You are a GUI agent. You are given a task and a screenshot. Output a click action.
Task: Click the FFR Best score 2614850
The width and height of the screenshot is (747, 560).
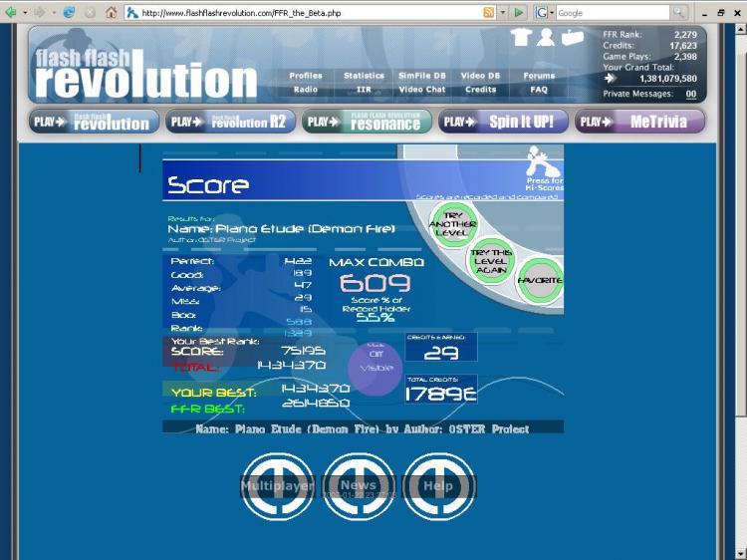point(316,404)
